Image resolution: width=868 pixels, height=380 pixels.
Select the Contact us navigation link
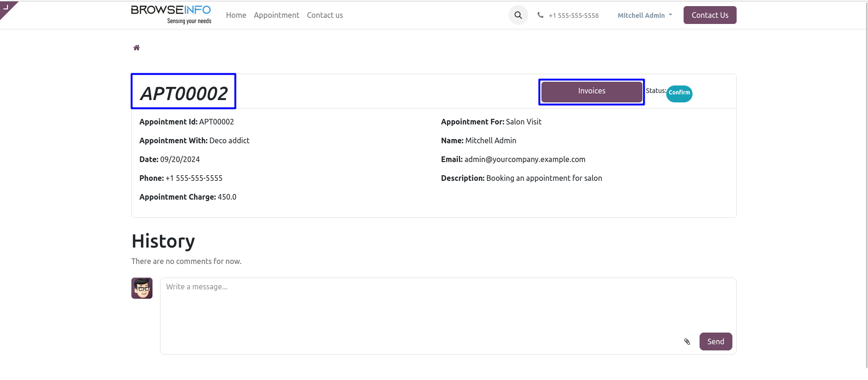325,16
